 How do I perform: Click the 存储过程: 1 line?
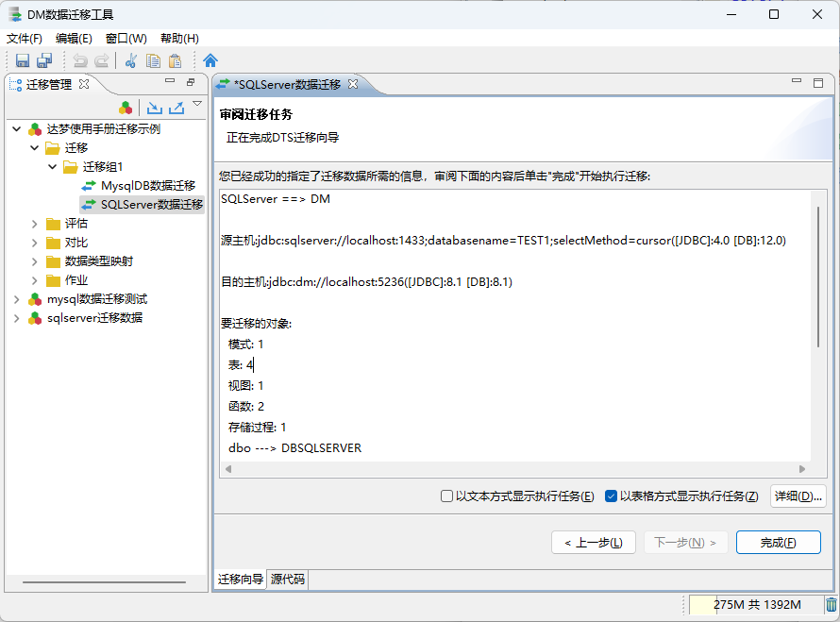(257, 428)
